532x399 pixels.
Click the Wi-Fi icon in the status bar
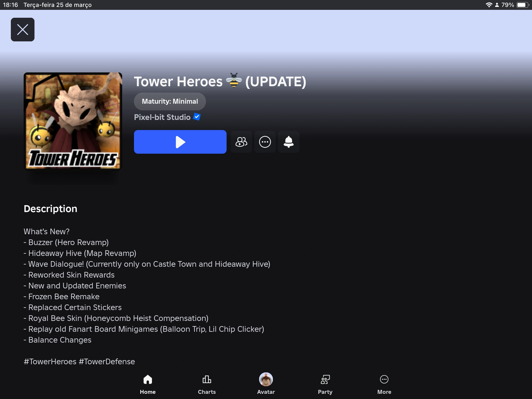[488, 4]
